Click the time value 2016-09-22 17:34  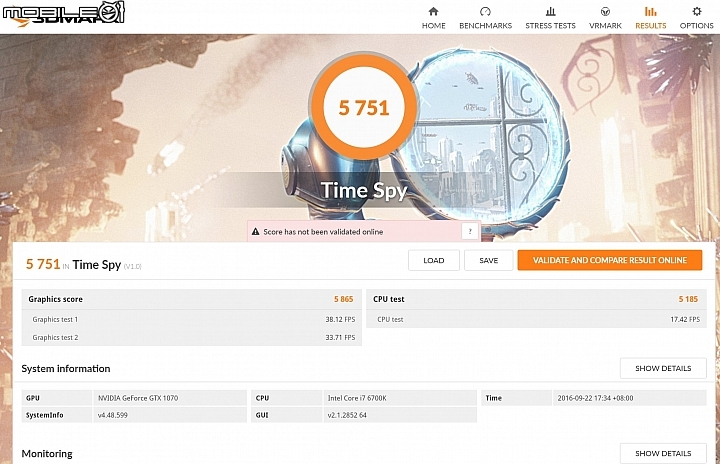595,398
